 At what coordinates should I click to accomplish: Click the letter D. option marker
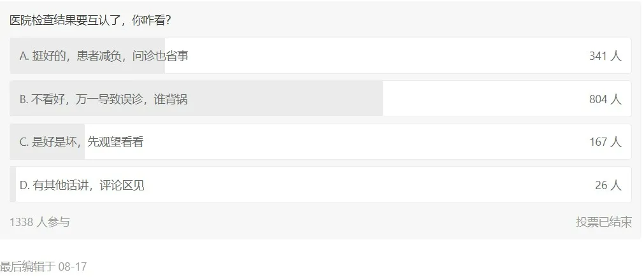point(25,185)
